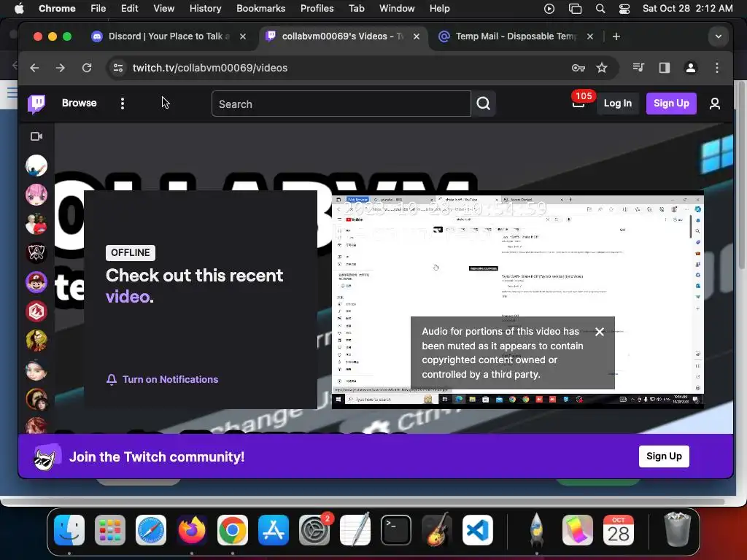Open the Profiles menu in menu bar

point(317,9)
